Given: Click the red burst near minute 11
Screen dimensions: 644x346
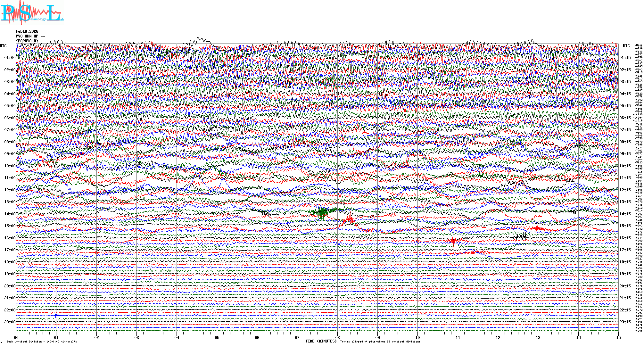Looking at the screenshot, I should click(x=453, y=240).
